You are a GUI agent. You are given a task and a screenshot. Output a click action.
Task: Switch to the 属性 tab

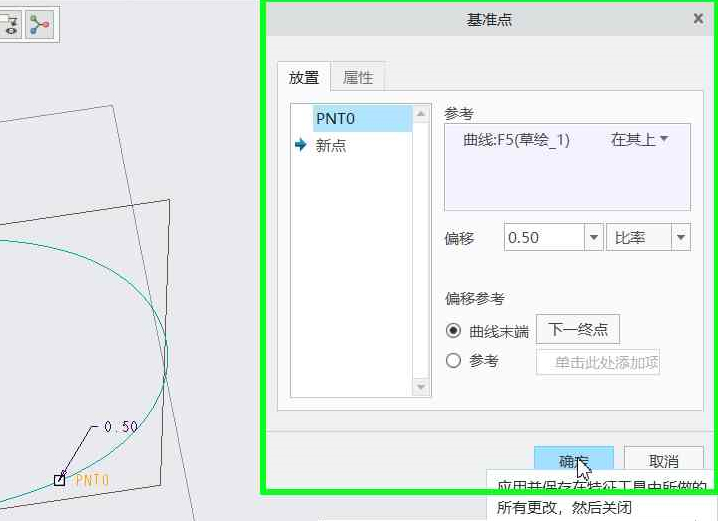pos(357,78)
